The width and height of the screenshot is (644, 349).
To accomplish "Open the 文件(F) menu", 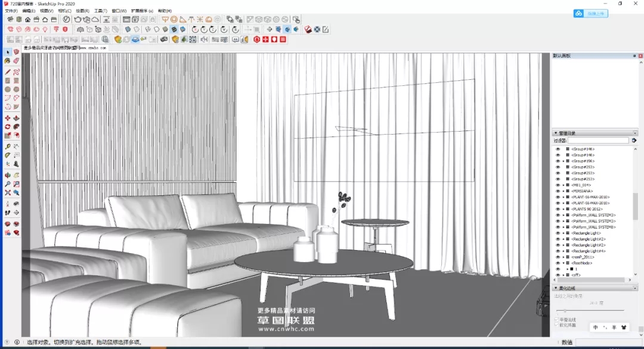I will point(11,11).
